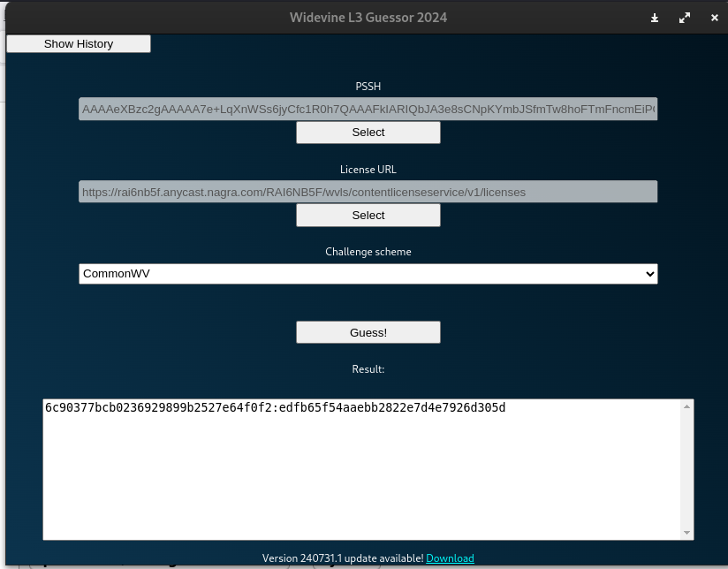Click the License URL input field

(368, 192)
